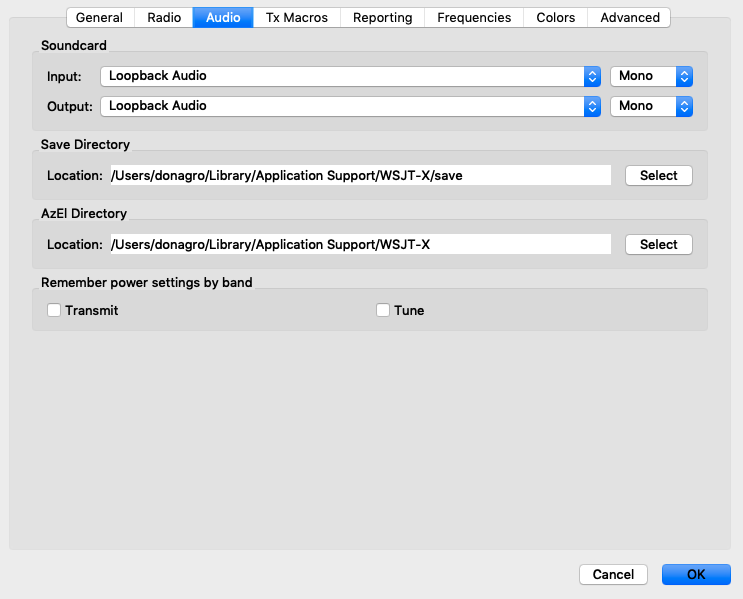This screenshot has width=743, height=599.
Task: Enable Transmit power memory checkbox
Action: pyautogui.click(x=54, y=311)
